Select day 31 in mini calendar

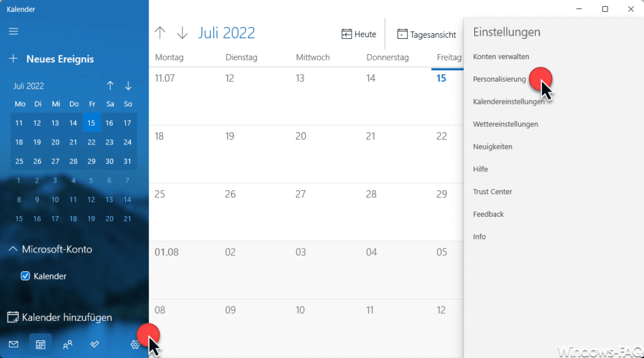pyautogui.click(x=127, y=161)
